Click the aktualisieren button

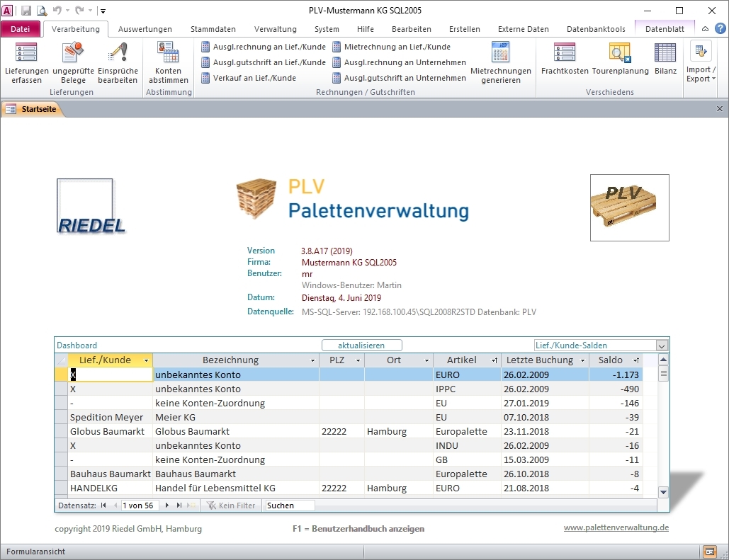tap(362, 345)
